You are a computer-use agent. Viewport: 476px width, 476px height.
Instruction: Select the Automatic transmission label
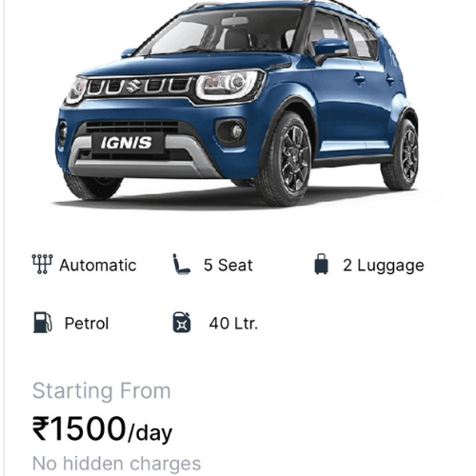tap(98, 266)
